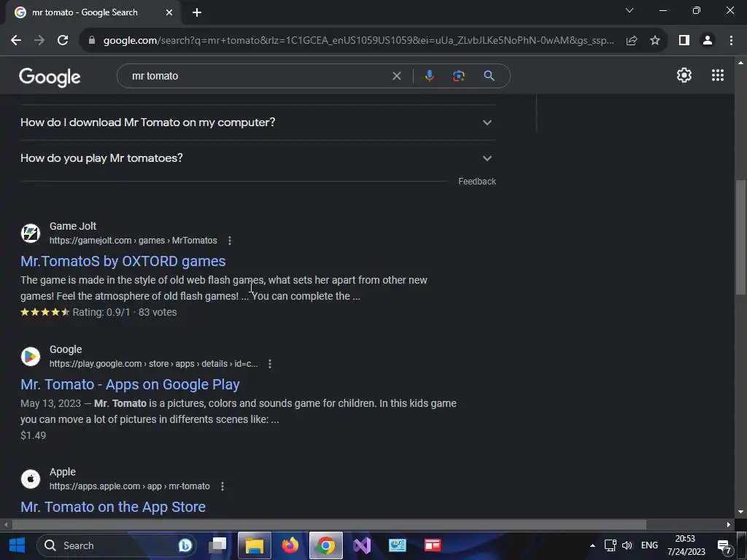The image size is (747, 560).
Task: Click volume icon in system tray
Action: (627, 545)
